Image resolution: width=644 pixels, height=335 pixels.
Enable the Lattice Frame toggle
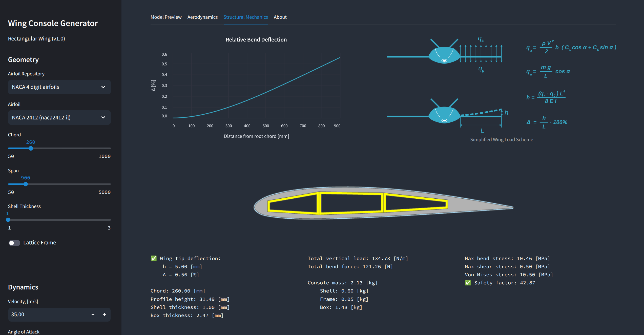point(14,243)
